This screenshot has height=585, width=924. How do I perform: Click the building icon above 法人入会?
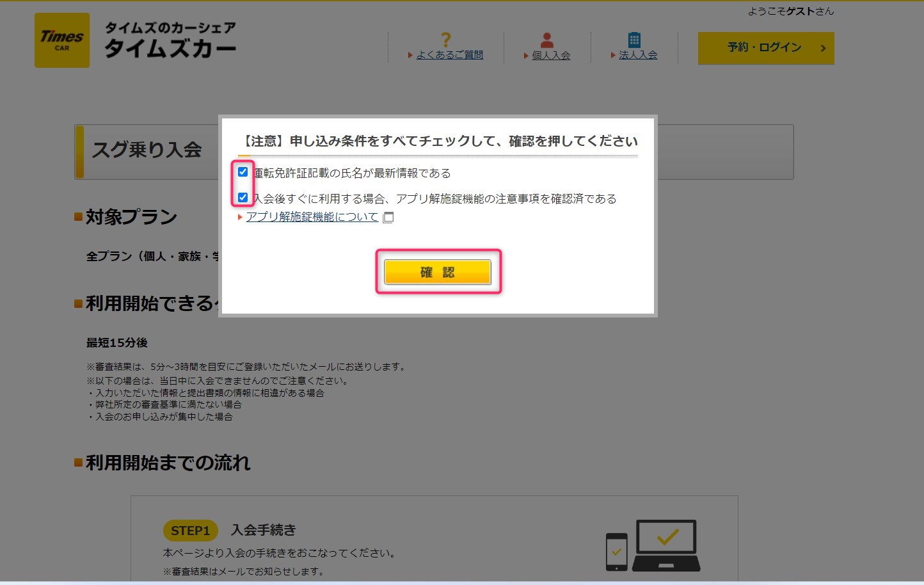[x=634, y=40]
